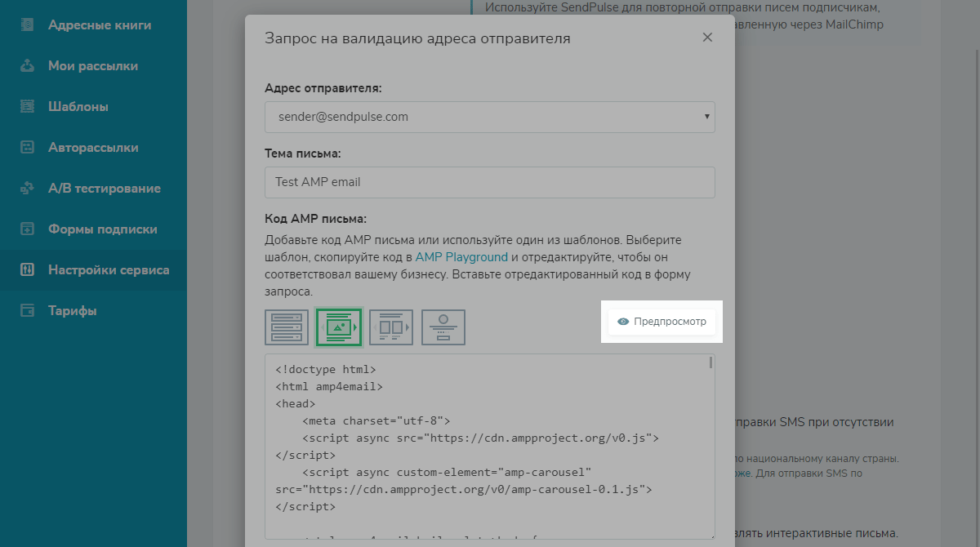Close the sender validation request dialog

[707, 38]
